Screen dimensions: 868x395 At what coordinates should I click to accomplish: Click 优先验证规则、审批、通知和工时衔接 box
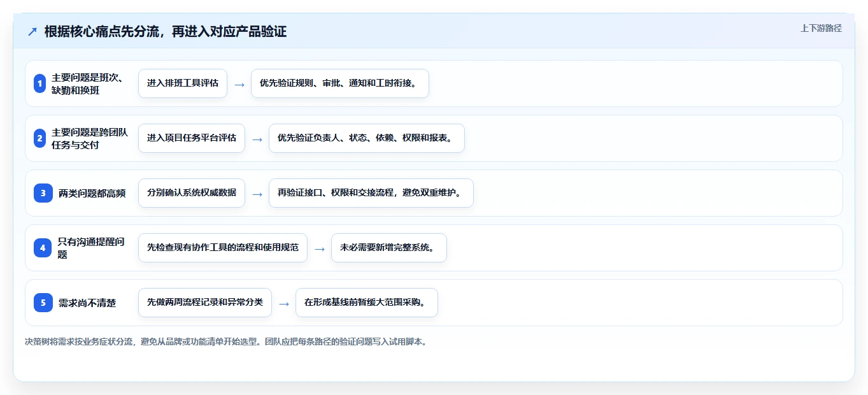tap(340, 83)
